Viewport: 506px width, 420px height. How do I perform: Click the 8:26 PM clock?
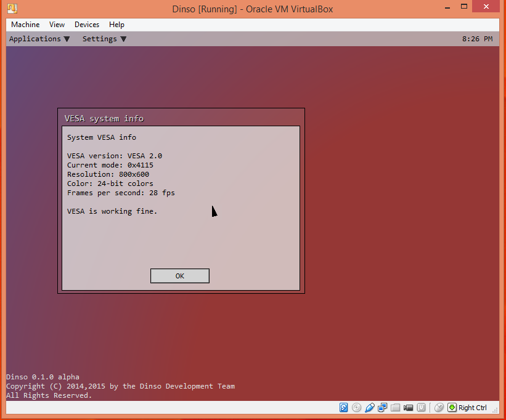coord(477,39)
